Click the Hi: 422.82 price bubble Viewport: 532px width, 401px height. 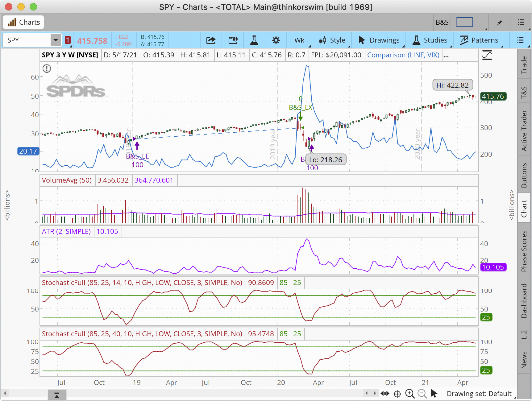[452, 85]
